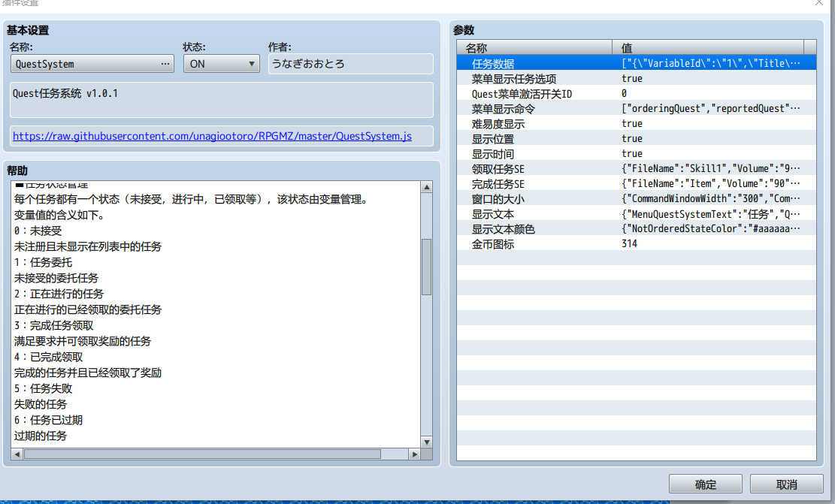Viewport: 835px width, 504px height.
Task: Click the QuestSystem.js GitHub link
Action: [x=212, y=136]
